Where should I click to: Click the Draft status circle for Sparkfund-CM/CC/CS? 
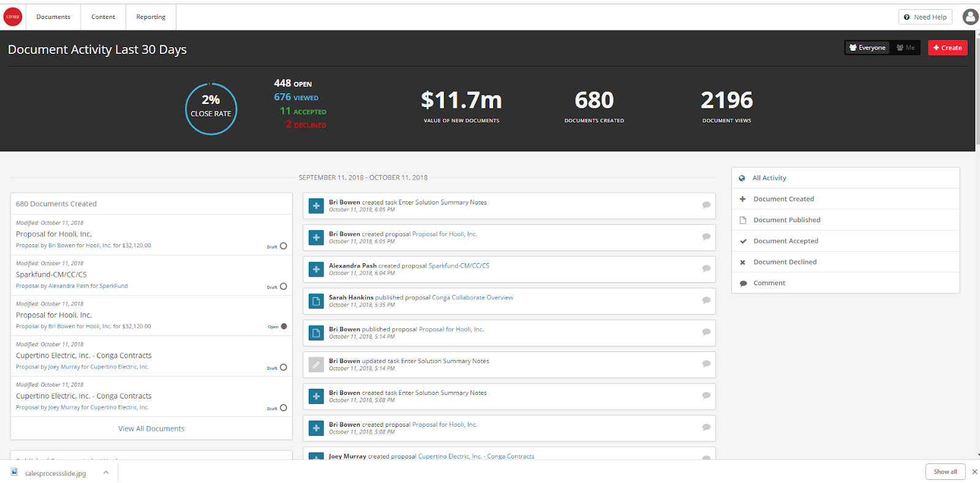click(x=284, y=286)
